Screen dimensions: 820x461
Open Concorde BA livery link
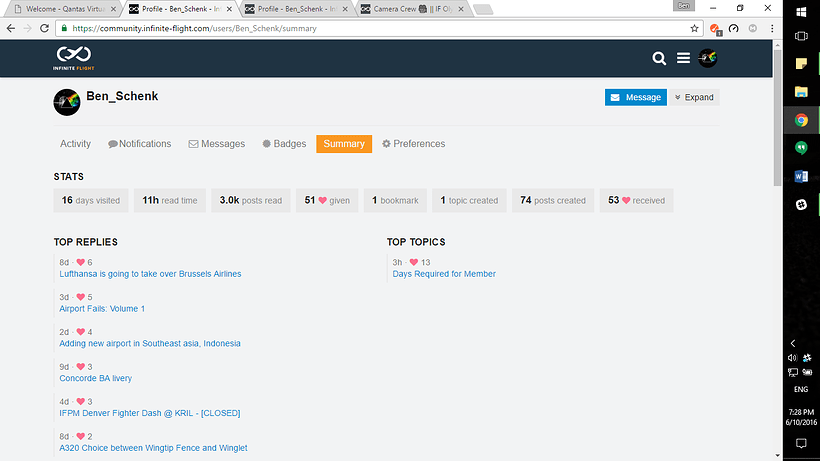point(95,378)
